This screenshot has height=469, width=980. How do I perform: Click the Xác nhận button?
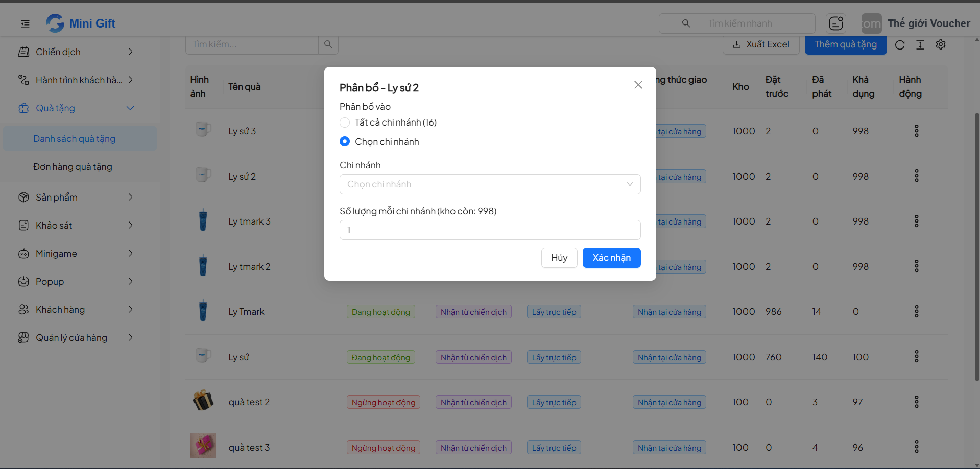[x=611, y=258]
